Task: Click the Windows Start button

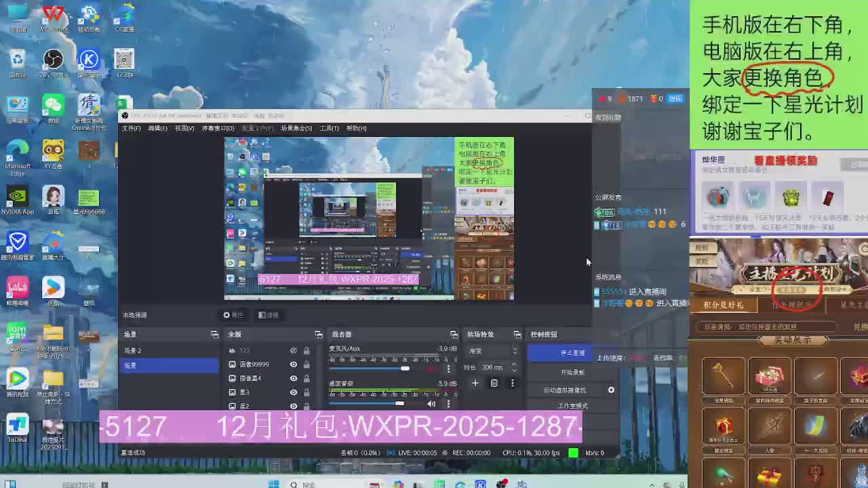Action: [x=273, y=484]
